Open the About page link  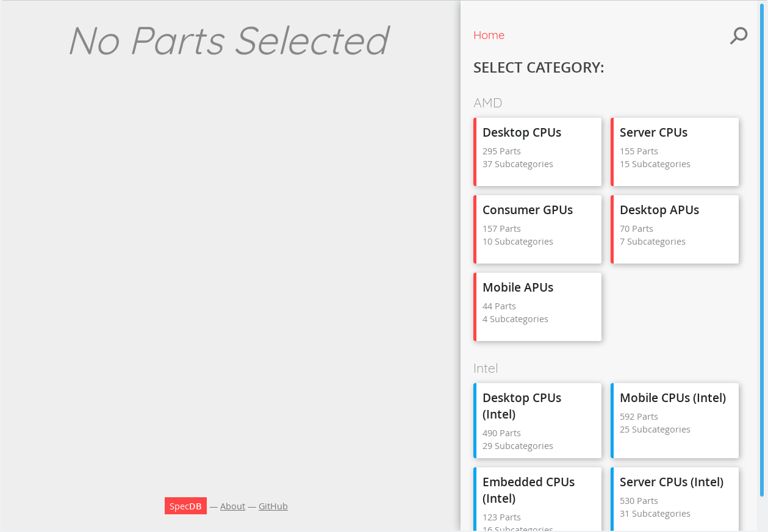(x=232, y=506)
